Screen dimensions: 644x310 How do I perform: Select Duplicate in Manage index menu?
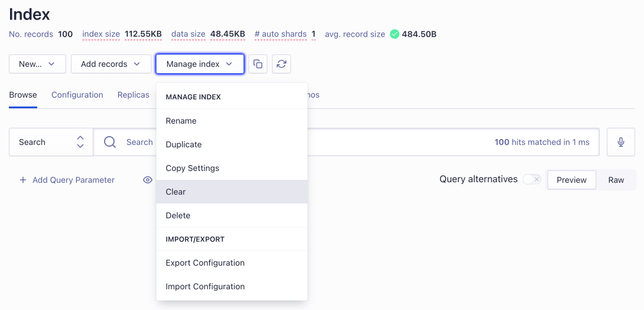(x=232, y=145)
